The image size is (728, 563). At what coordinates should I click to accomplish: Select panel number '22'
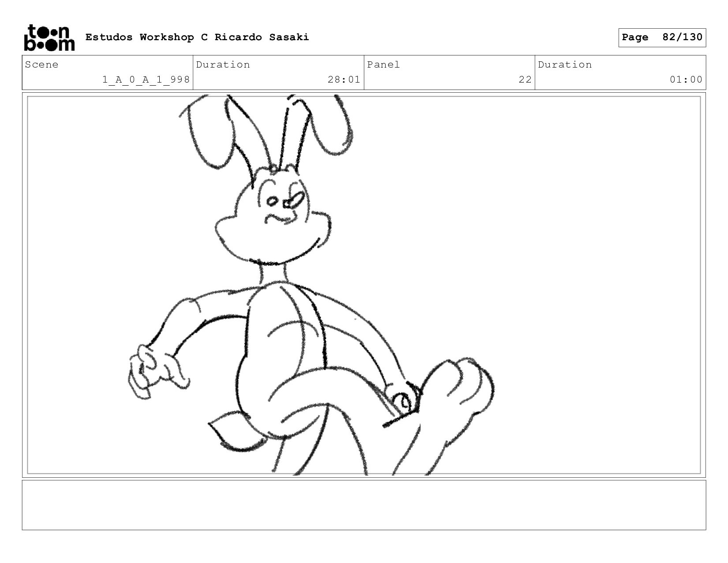[525, 79]
